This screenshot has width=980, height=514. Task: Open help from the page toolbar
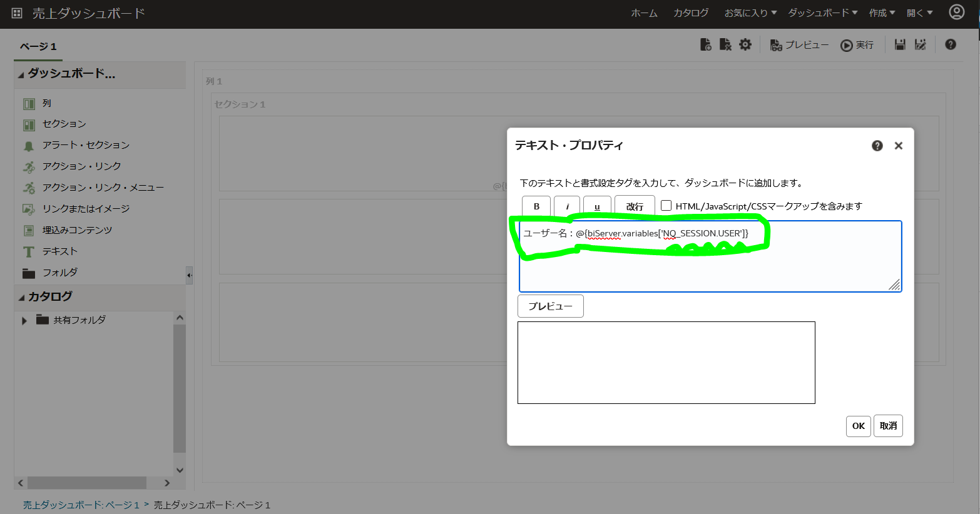[x=951, y=44]
